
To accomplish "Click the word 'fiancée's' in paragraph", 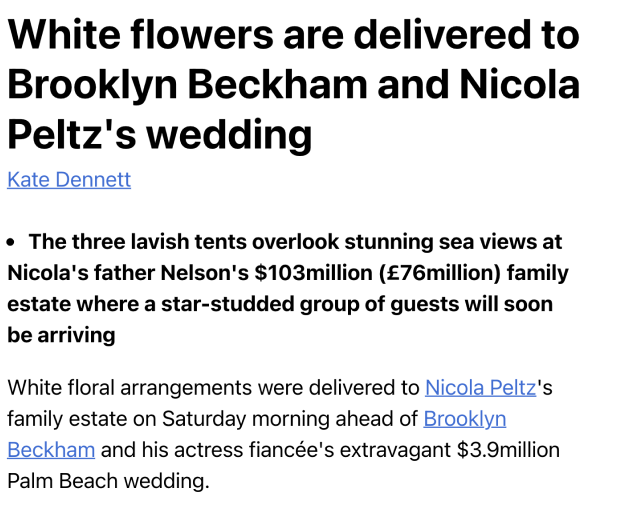I will coord(291,450).
